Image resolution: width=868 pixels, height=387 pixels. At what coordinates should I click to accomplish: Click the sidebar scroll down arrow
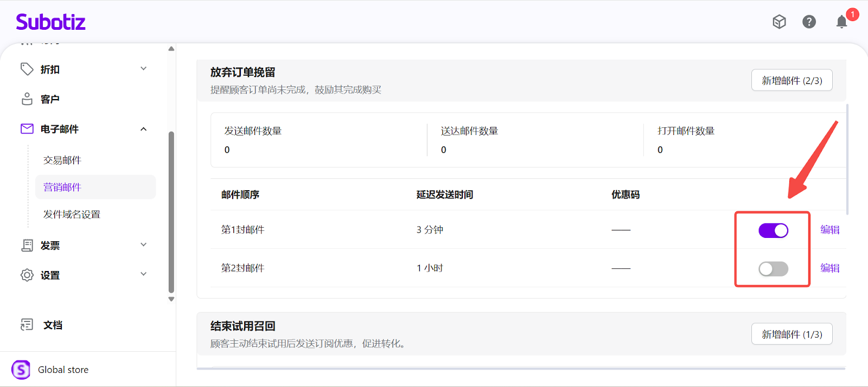point(171,299)
